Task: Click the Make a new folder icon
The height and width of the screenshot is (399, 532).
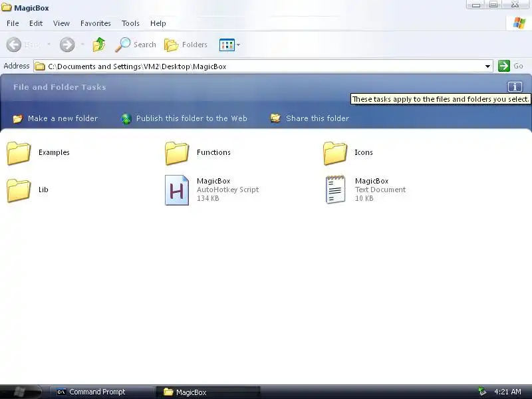Action: coord(18,119)
